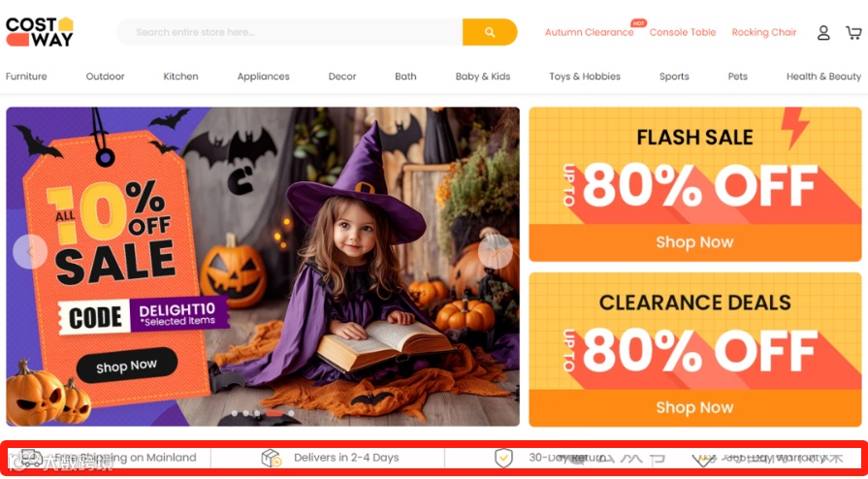Click the Autumn Clearance link
868x479 pixels.
[589, 32]
